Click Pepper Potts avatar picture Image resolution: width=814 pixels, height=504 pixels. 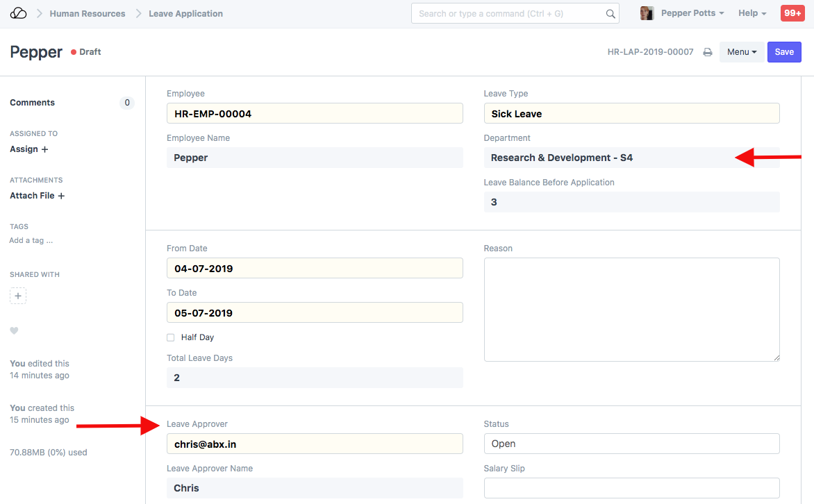click(647, 13)
